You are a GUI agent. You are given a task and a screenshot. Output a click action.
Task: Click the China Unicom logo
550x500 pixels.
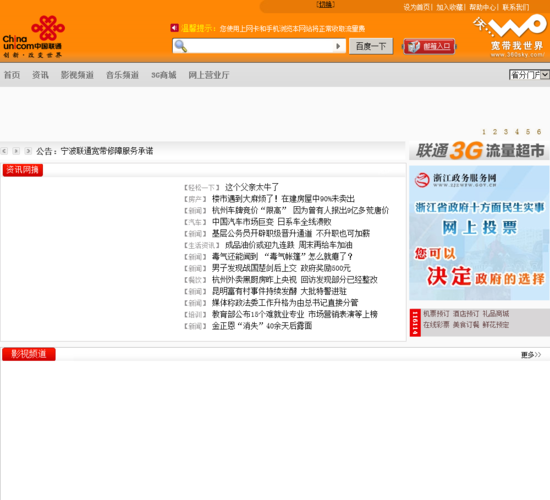34,37
